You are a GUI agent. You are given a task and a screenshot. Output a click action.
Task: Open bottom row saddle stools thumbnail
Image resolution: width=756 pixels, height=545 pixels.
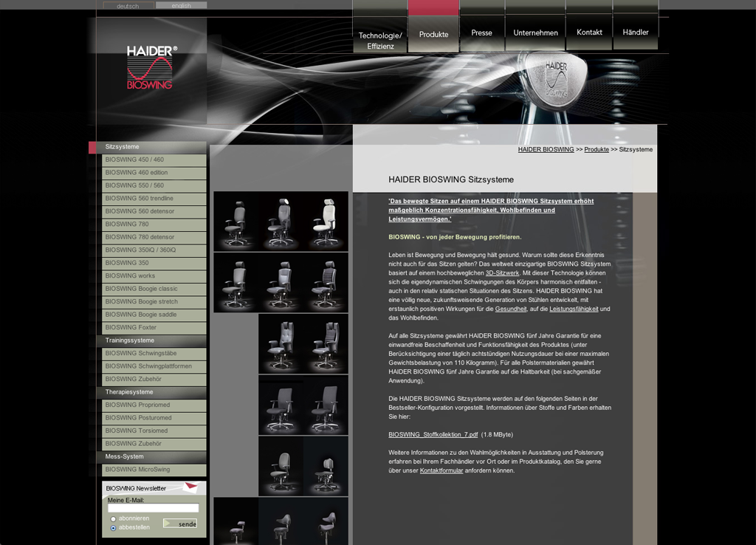click(281, 521)
